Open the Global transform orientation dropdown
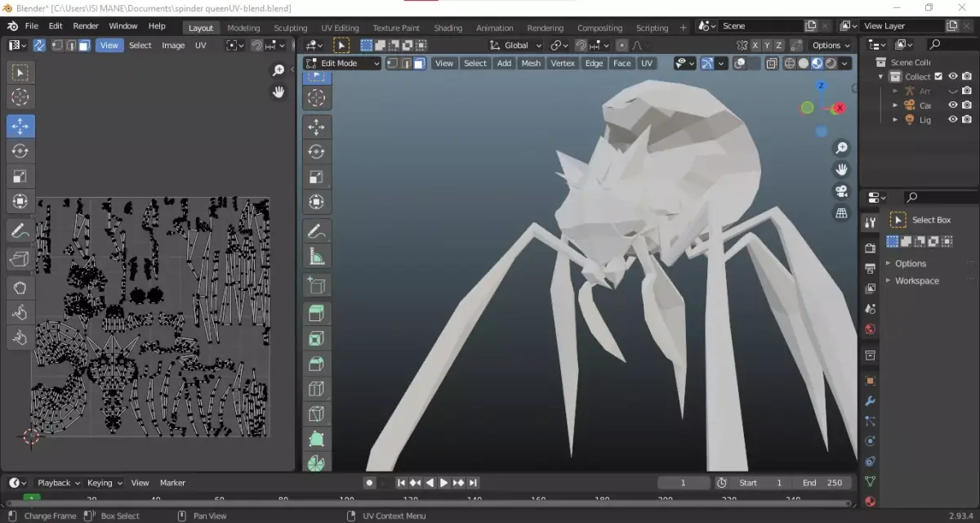Viewport: 980px width, 523px height. [516, 45]
